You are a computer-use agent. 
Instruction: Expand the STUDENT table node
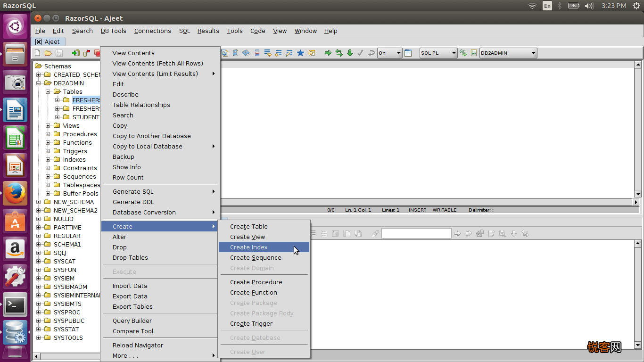pyautogui.click(x=58, y=117)
